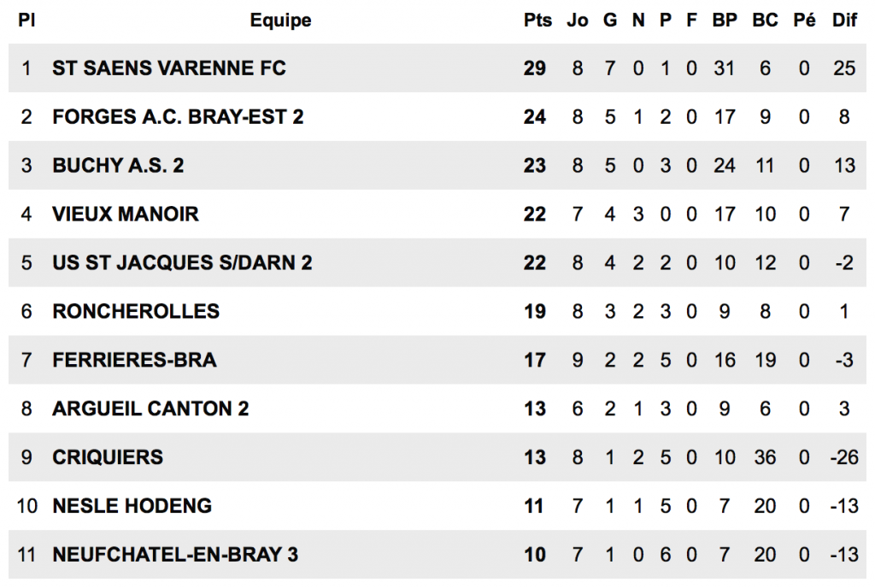Viewport: 875px width, 588px height.
Task: Click the Pé column header
Action: coord(804,21)
